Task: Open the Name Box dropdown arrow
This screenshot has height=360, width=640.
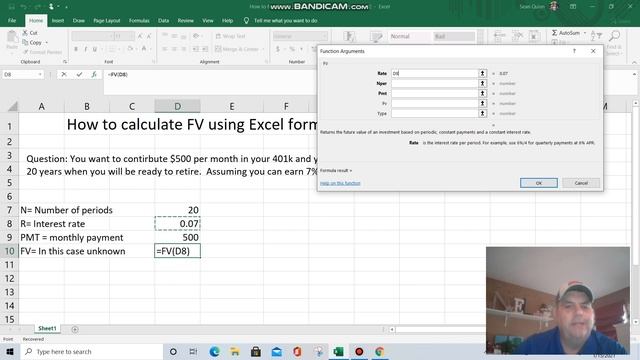Action: pyautogui.click(x=40, y=75)
